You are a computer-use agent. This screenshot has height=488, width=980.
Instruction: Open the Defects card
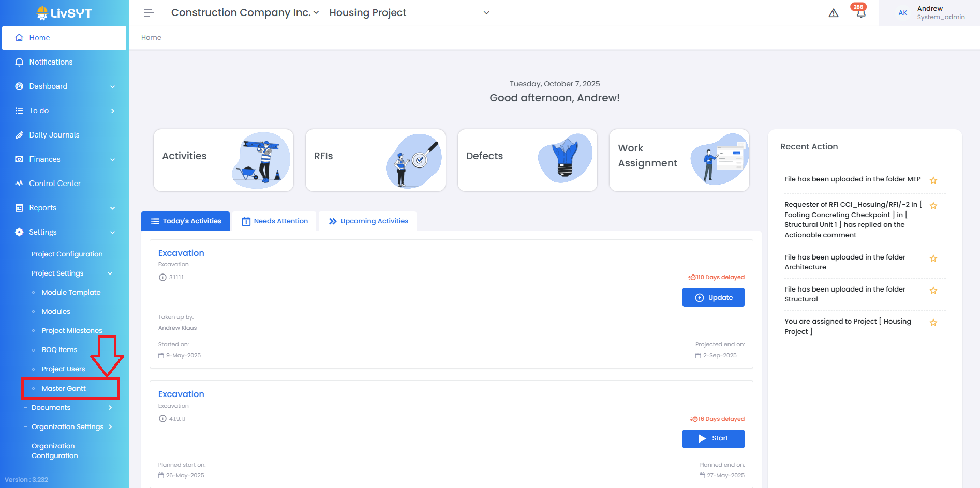[x=527, y=160]
